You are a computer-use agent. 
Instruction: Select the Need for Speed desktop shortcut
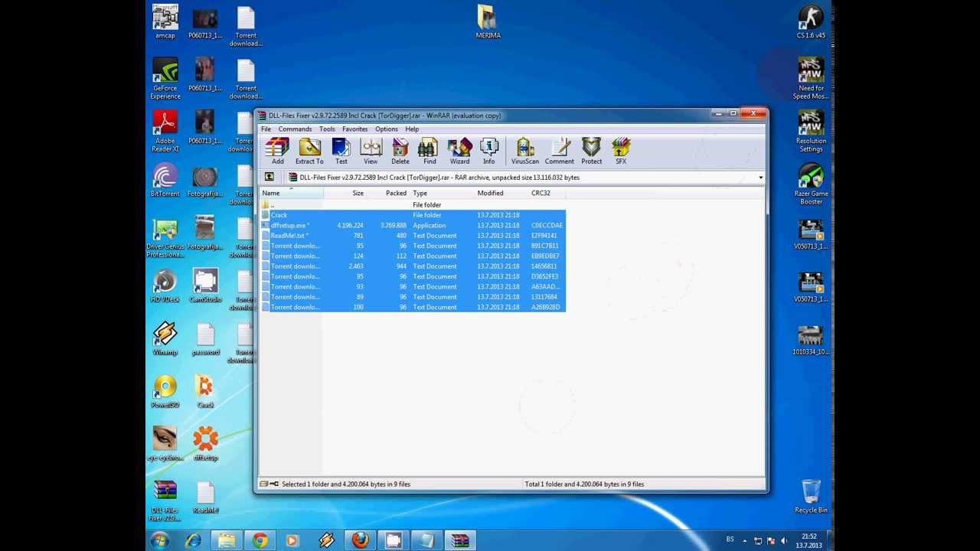[x=811, y=79]
